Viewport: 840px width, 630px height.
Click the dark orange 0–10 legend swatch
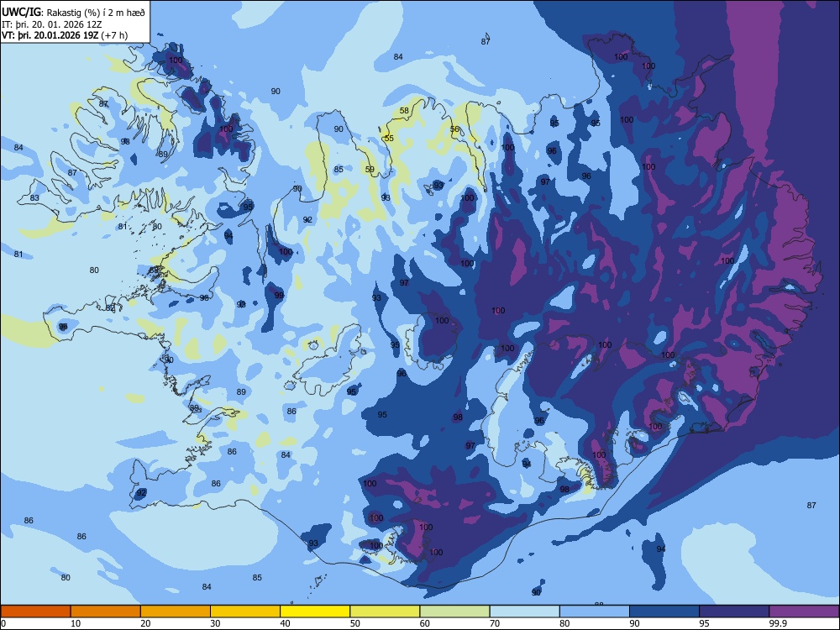tap(35, 612)
